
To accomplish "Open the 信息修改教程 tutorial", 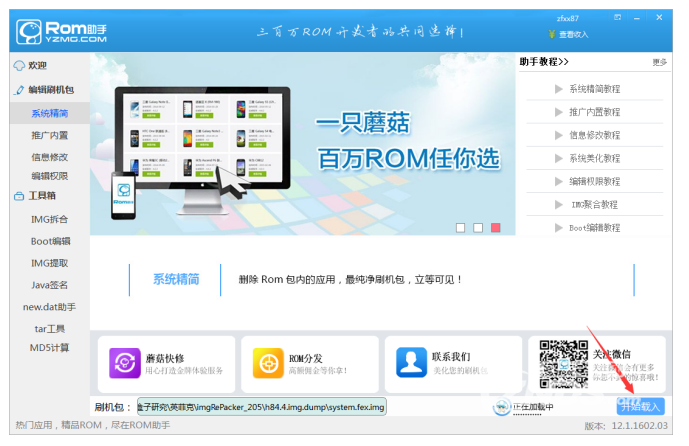I will [595, 135].
